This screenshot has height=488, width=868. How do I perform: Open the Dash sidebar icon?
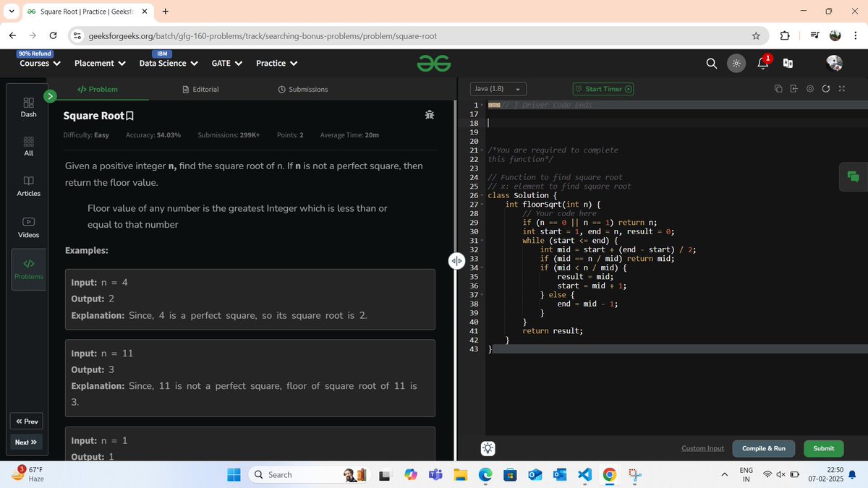pyautogui.click(x=28, y=107)
